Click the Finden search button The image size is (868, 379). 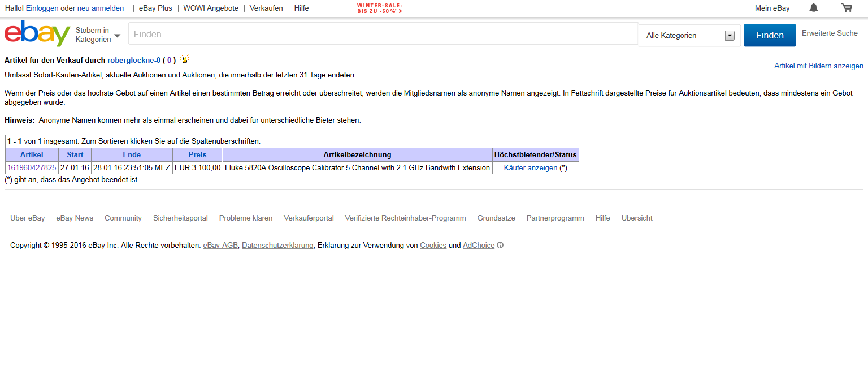point(770,36)
